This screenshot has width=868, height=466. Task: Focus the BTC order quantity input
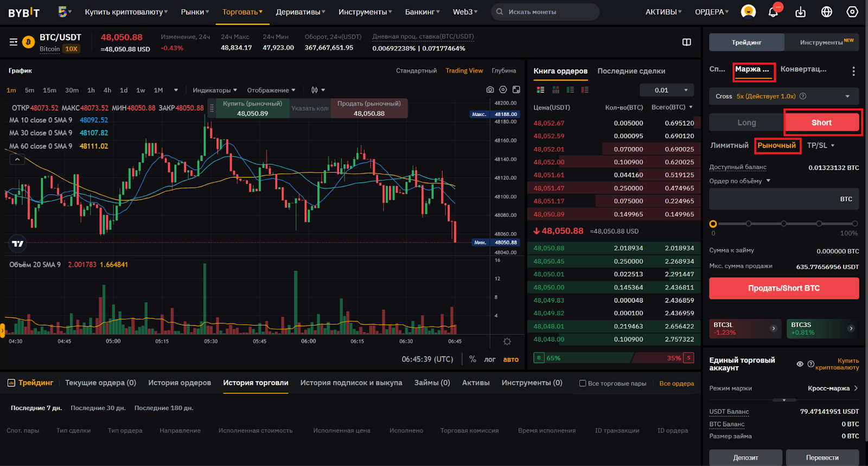[784, 199]
